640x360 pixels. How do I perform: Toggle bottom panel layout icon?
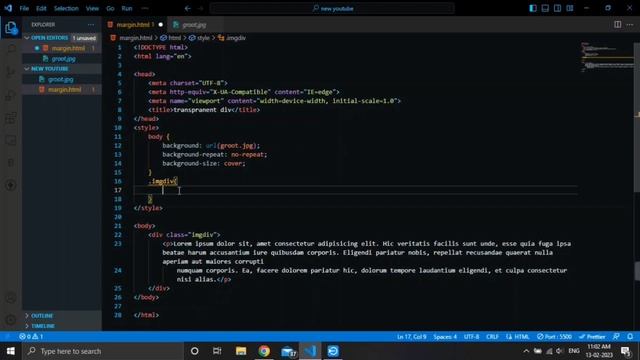pos(545,8)
